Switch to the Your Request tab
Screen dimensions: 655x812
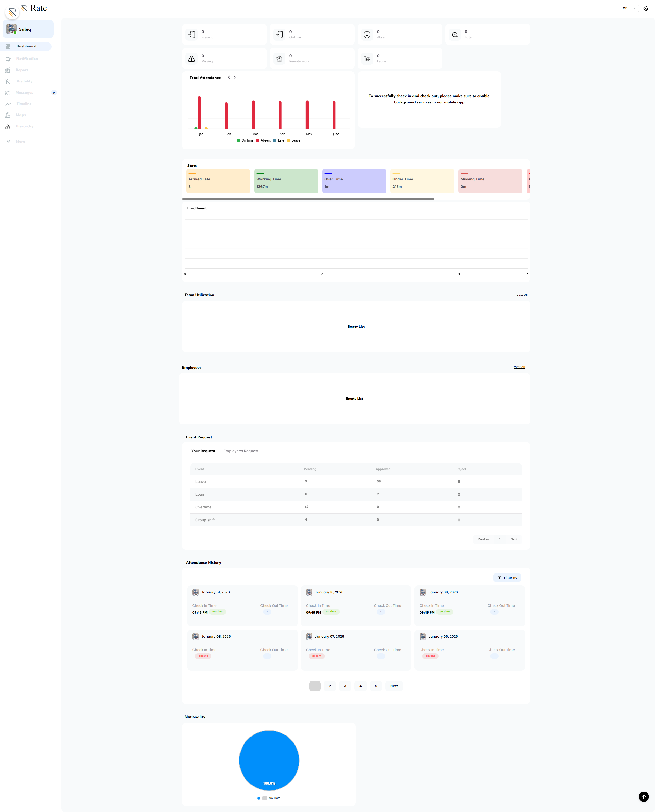click(x=203, y=451)
